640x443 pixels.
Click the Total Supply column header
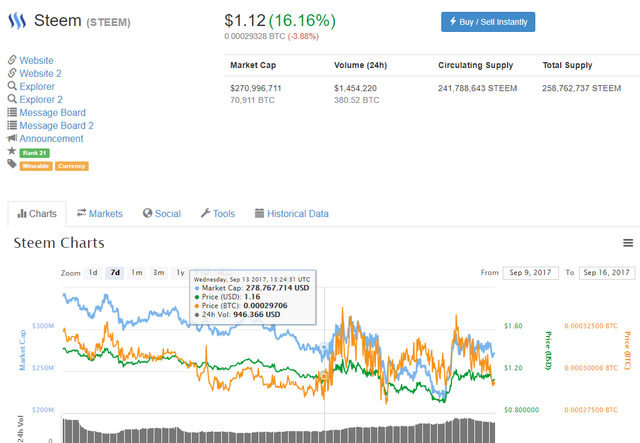[x=567, y=65]
